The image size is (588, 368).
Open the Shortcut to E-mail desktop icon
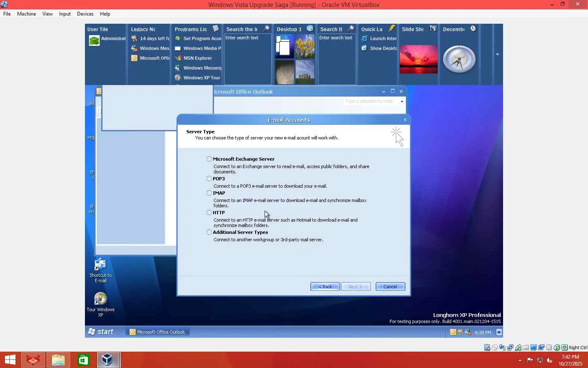(x=100, y=270)
